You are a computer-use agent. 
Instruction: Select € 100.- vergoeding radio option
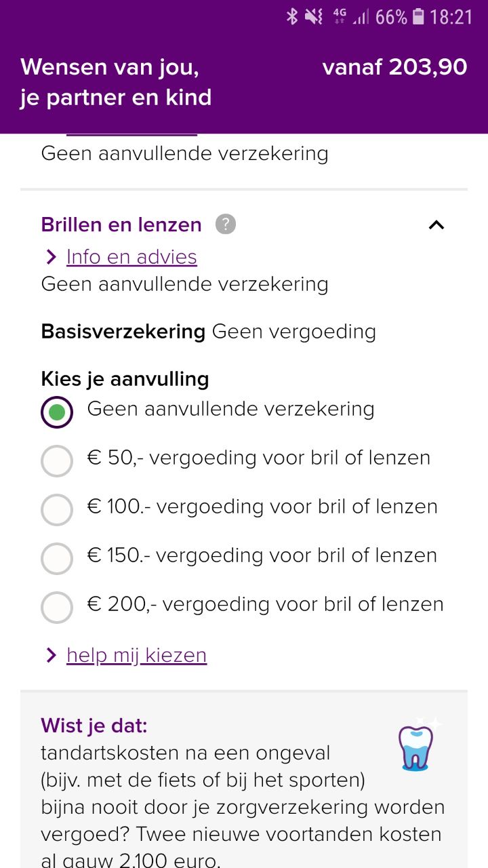[x=57, y=509]
